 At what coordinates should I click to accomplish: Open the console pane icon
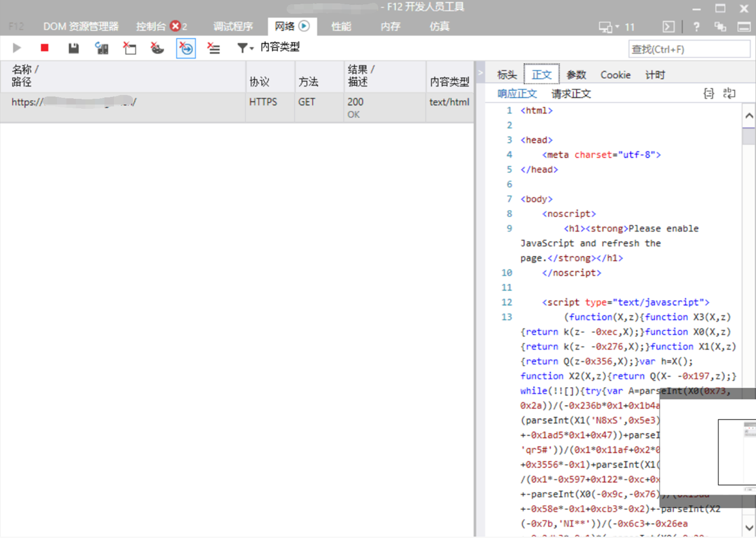click(669, 27)
